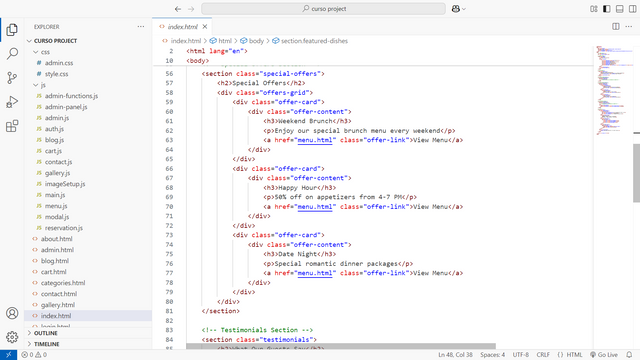Open the Customize Layout icon
The image size is (640, 360).
click(594, 9)
